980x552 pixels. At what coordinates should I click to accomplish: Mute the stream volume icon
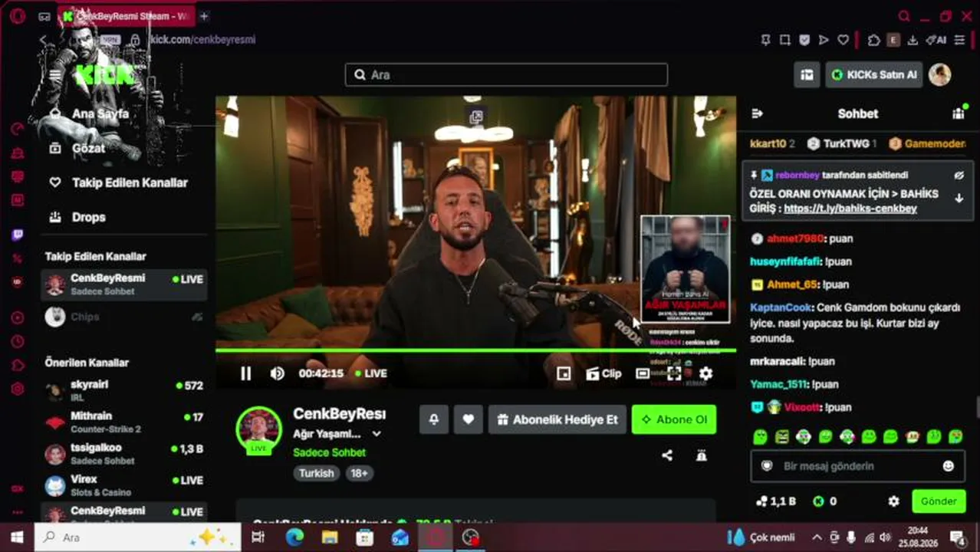[x=277, y=373]
